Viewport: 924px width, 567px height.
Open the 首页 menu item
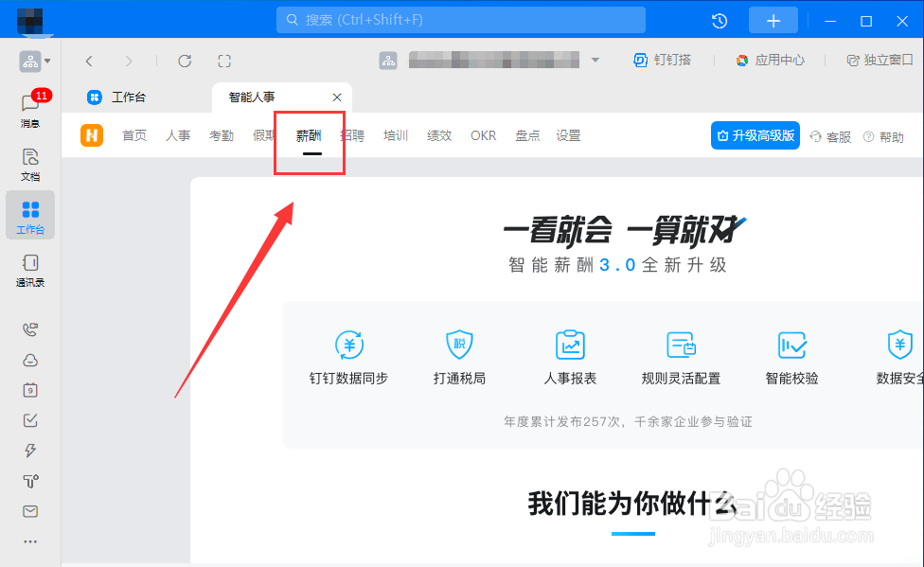tap(134, 135)
